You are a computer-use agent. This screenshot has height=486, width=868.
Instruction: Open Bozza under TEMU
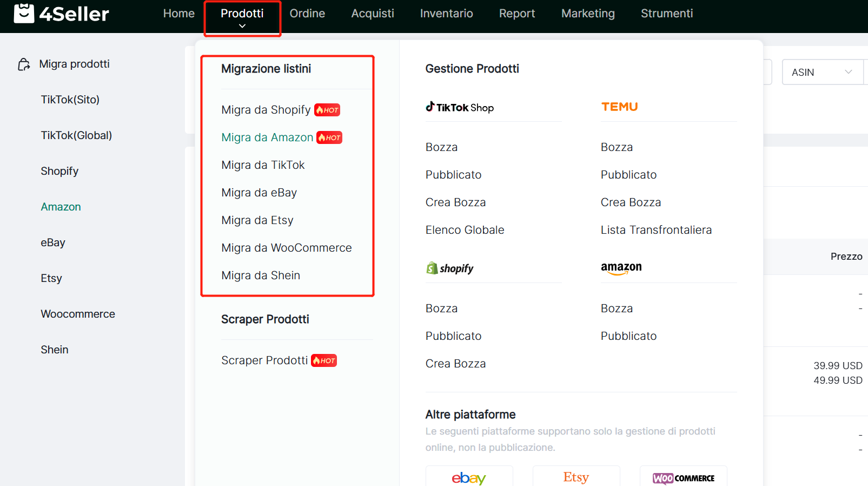tap(617, 147)
